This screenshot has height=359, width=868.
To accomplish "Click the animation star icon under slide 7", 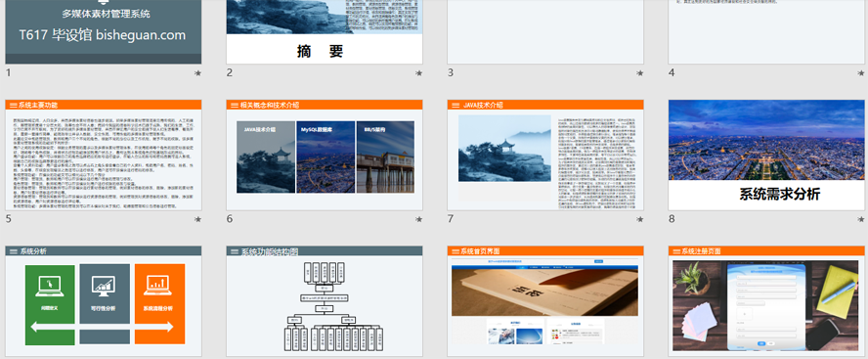I will pyautogui.click(x=640, y=219).
